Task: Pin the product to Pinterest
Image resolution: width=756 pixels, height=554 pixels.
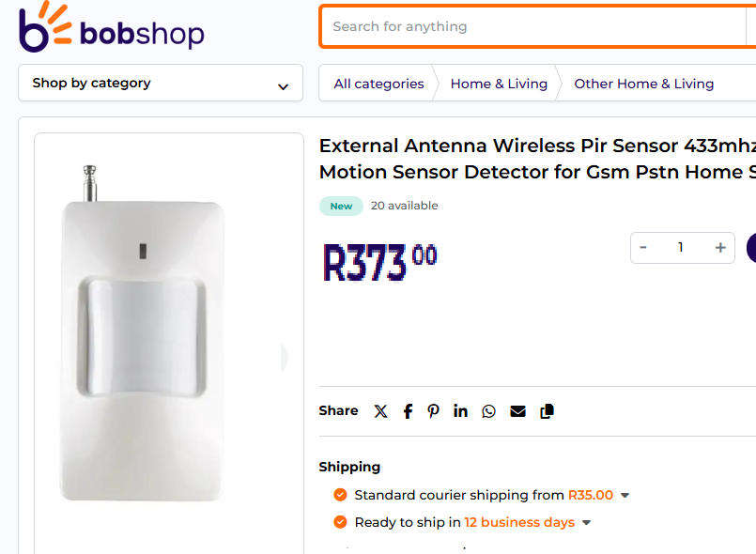Action: pos(433,410)
